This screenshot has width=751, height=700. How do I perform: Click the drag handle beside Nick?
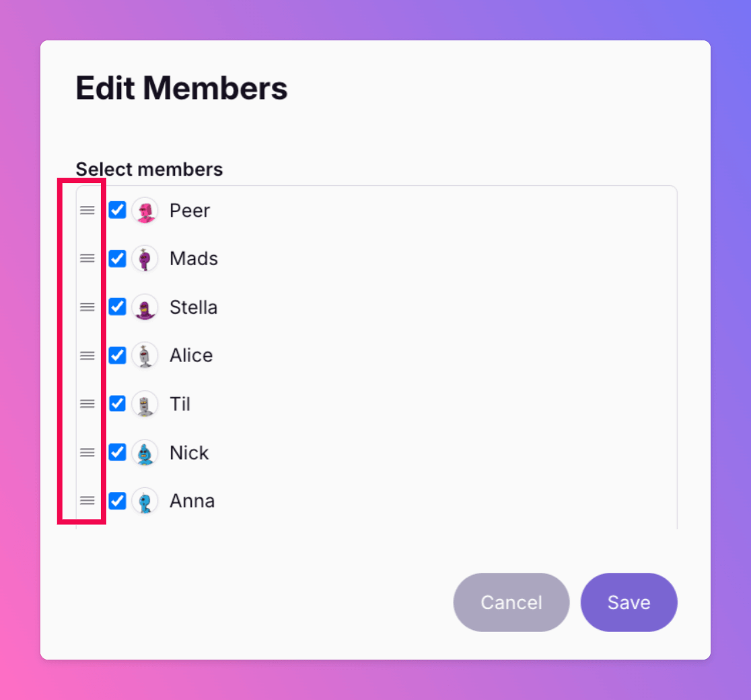pos(87,452)
